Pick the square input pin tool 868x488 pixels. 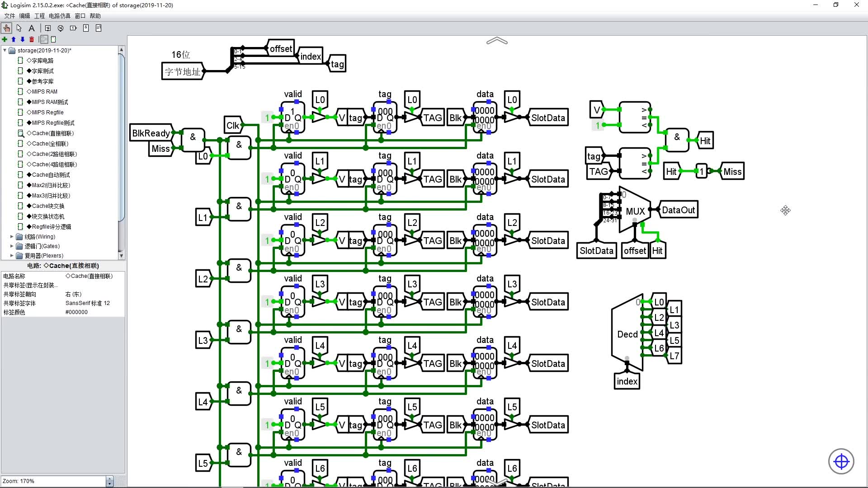pyautogui.click(x=48, y=28)
